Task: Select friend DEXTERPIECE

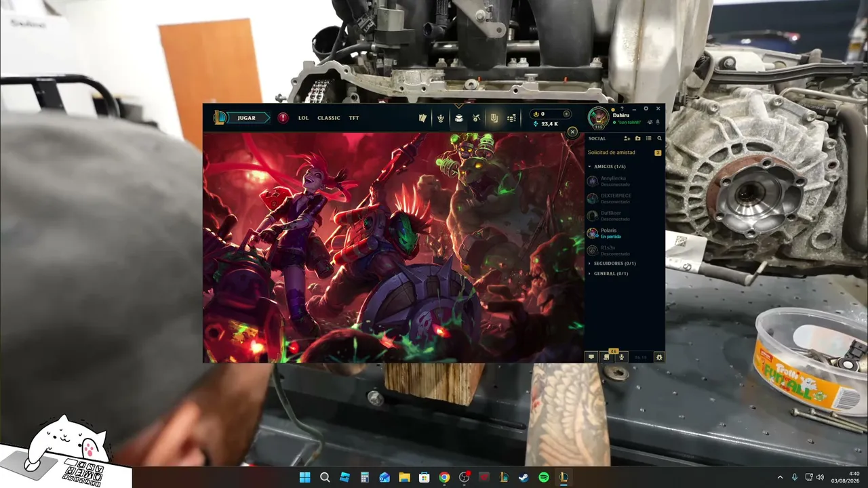Action: tap(625, 199)
